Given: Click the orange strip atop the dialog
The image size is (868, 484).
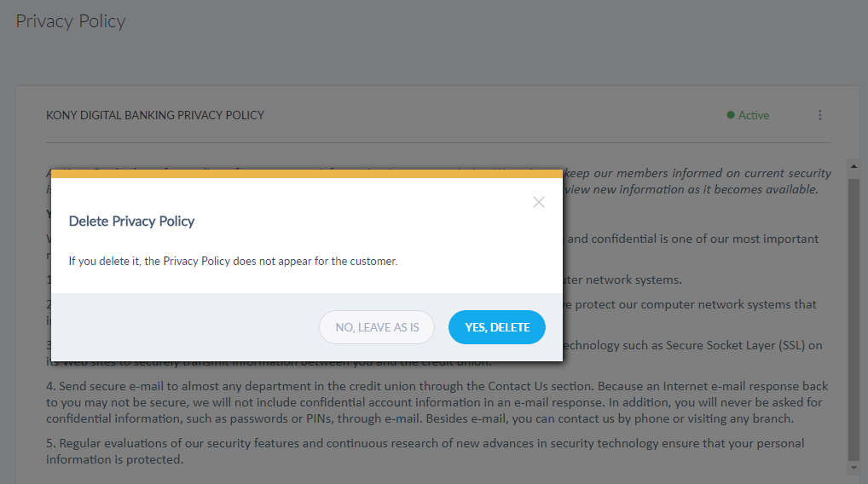Looking at the screenshot, I should click(x=307, y=174).
